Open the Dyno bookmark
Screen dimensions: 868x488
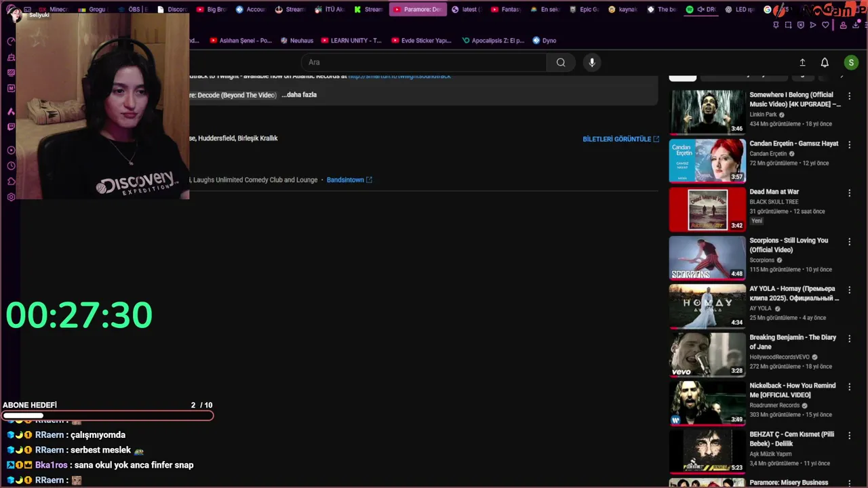[545, 41]
